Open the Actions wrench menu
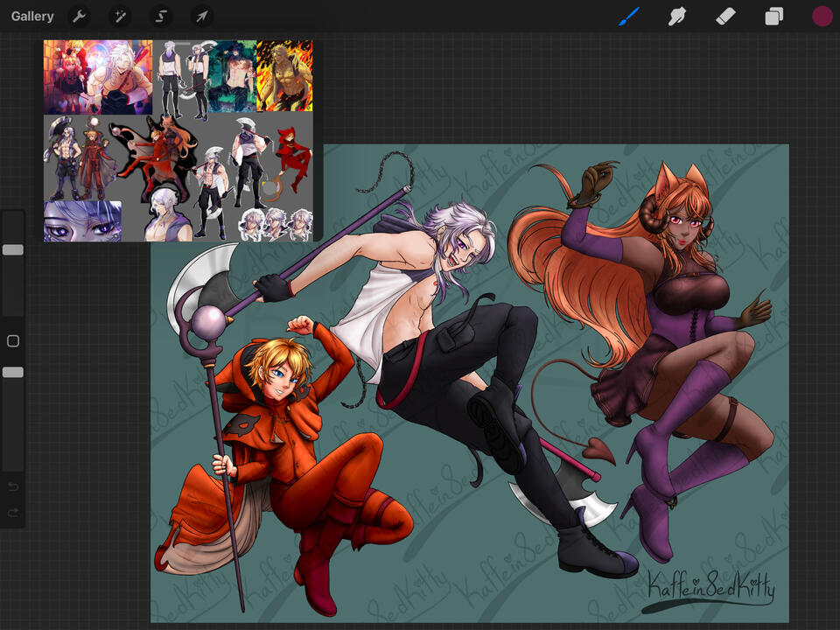 [x=79, y=17]
